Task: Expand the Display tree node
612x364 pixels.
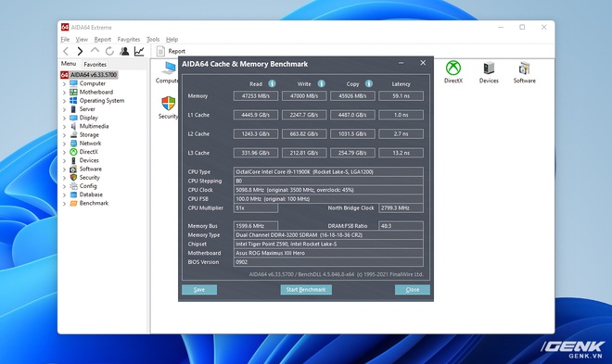Action: click(64, 118)
